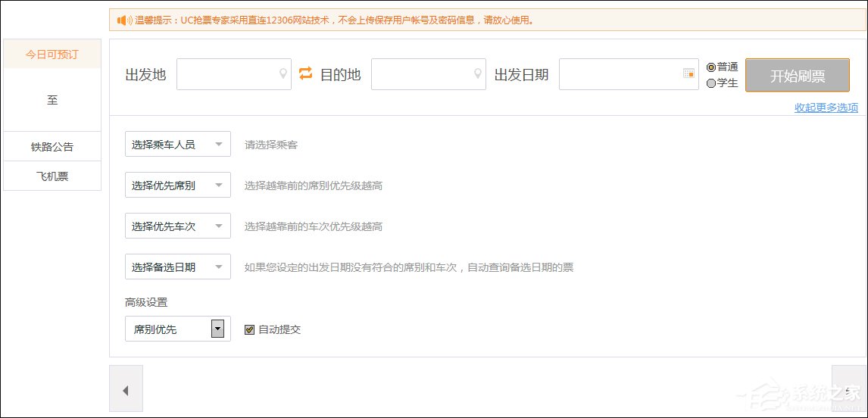Click the 选择越靠前的席别优先级越高 hint

pos(314,186)
